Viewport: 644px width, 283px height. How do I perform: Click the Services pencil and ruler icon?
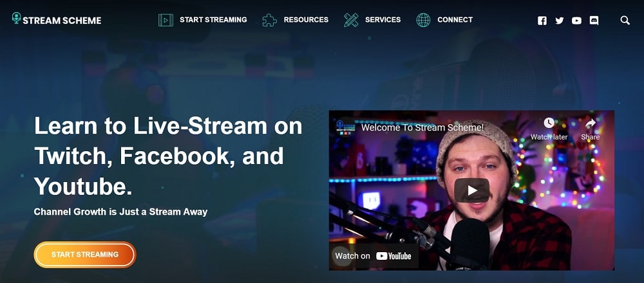point(351,20)
